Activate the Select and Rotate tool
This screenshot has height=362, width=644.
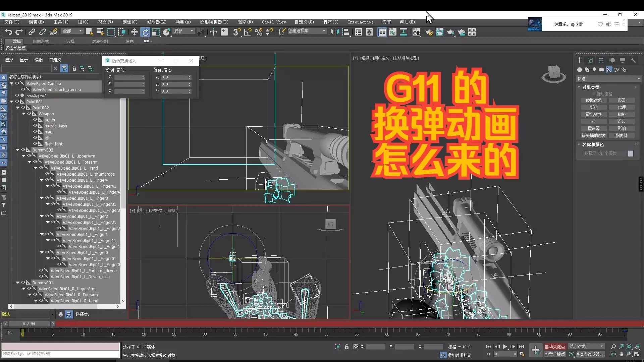(x=145, y=32)
